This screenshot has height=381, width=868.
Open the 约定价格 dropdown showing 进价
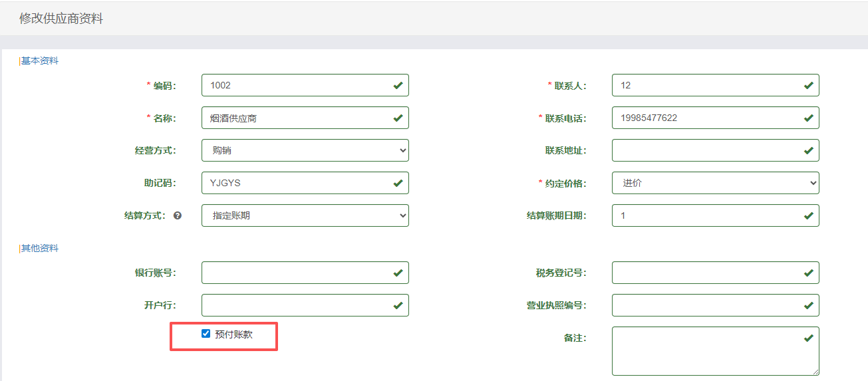click(x=715, y=183)
